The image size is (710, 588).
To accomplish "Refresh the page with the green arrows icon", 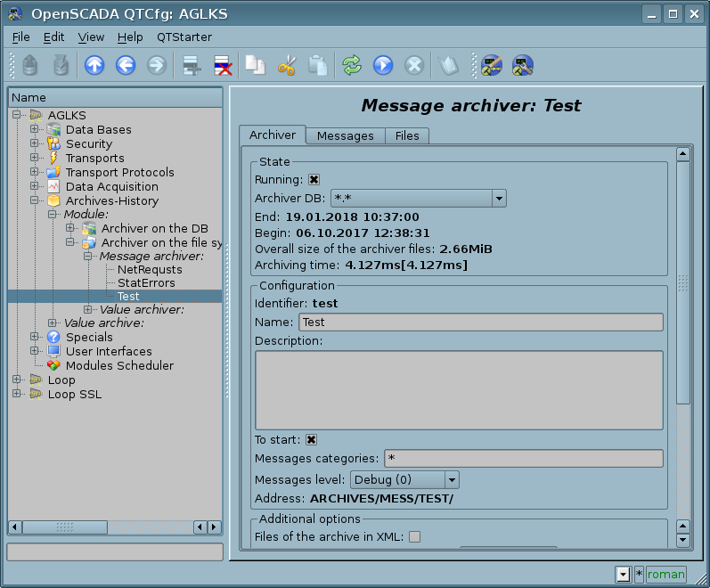I will point(352,65).
